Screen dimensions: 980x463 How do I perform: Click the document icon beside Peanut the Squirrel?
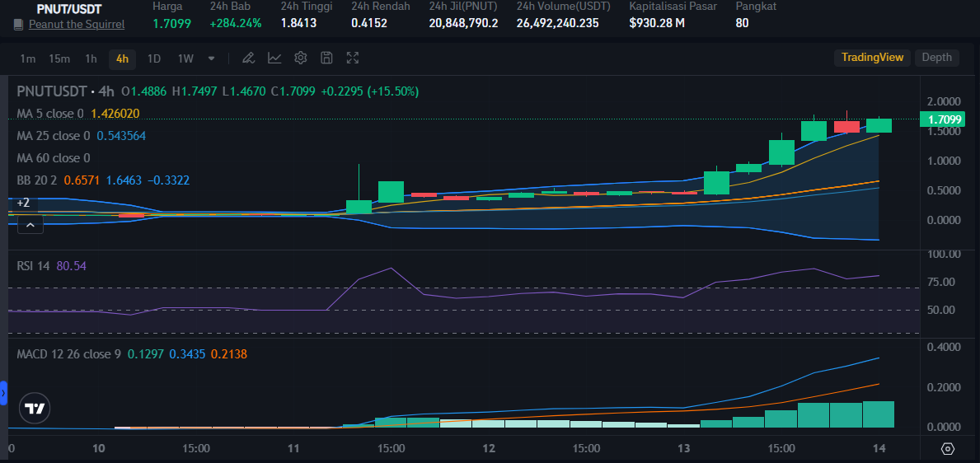click(19, 25)
